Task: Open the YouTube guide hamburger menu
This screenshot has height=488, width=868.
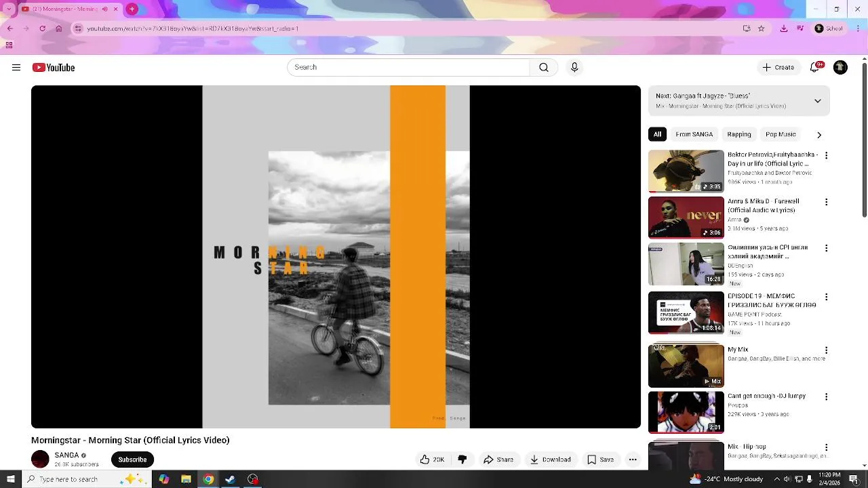Action: point(16,67)
